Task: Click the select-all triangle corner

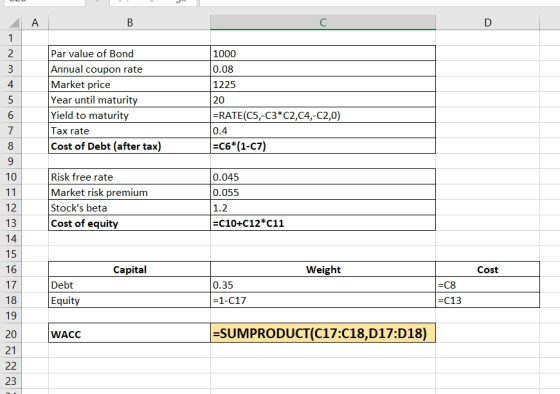Action: [x=14, y=23]
